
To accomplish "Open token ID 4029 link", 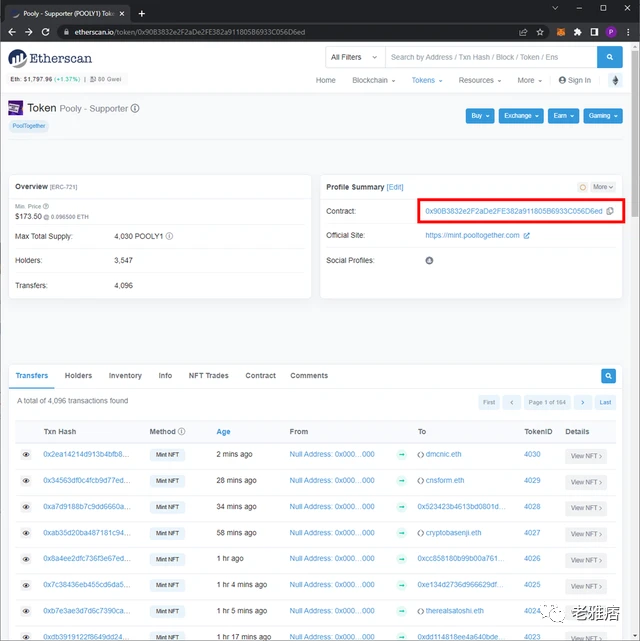I will (x=532, y=480).
